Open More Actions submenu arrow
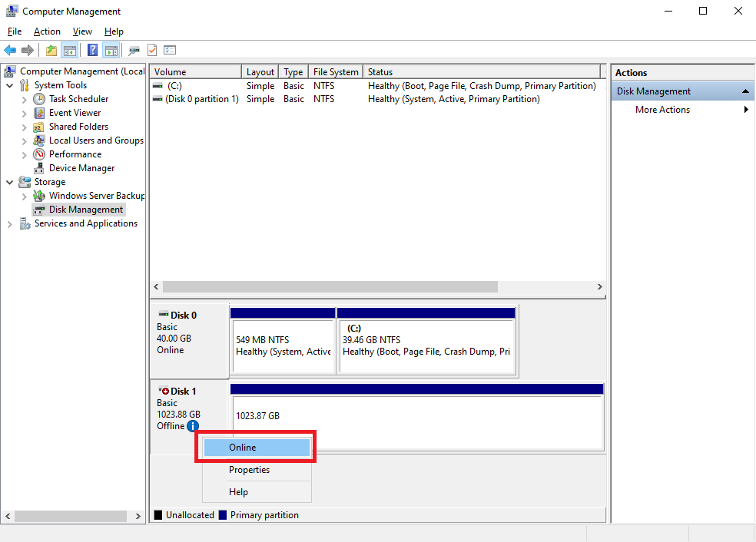The width and height of the screenshot is (756, 542). pyautogui.click(x=746, y=110)
